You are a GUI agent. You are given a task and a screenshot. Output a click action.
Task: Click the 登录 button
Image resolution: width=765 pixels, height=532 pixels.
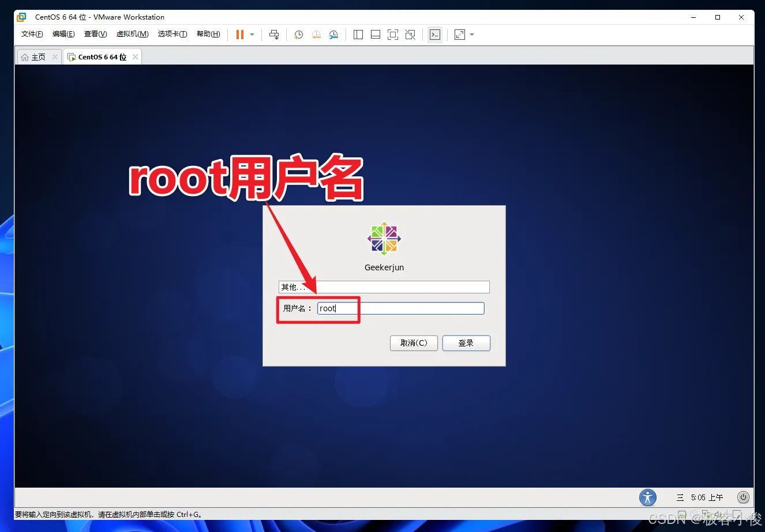(466, 343)
